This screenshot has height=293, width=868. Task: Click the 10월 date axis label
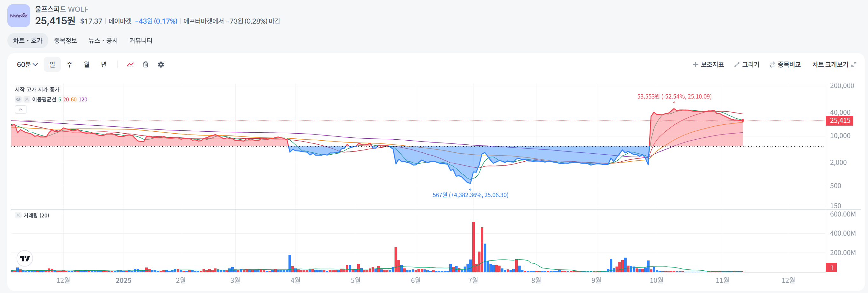(x=656, y=280)
